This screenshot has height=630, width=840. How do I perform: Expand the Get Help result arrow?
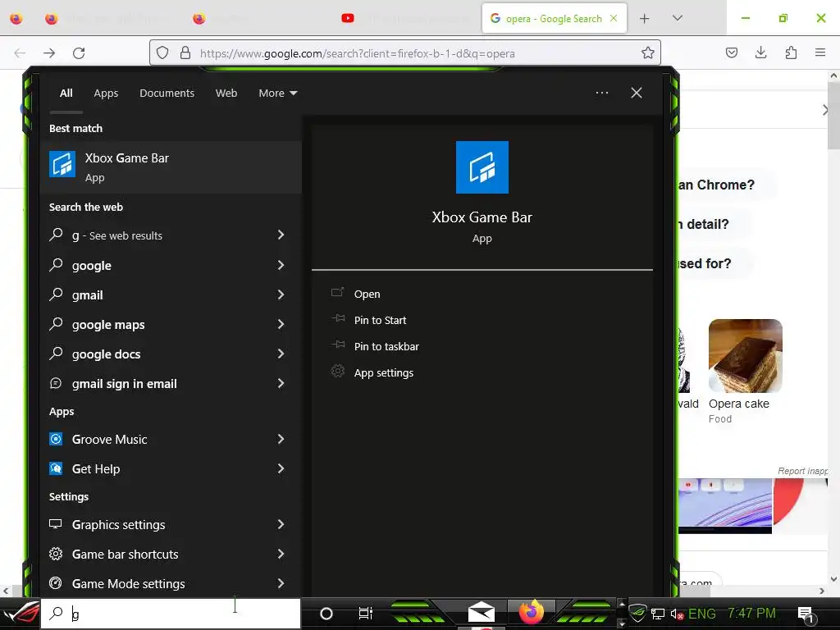pos(281,468)
